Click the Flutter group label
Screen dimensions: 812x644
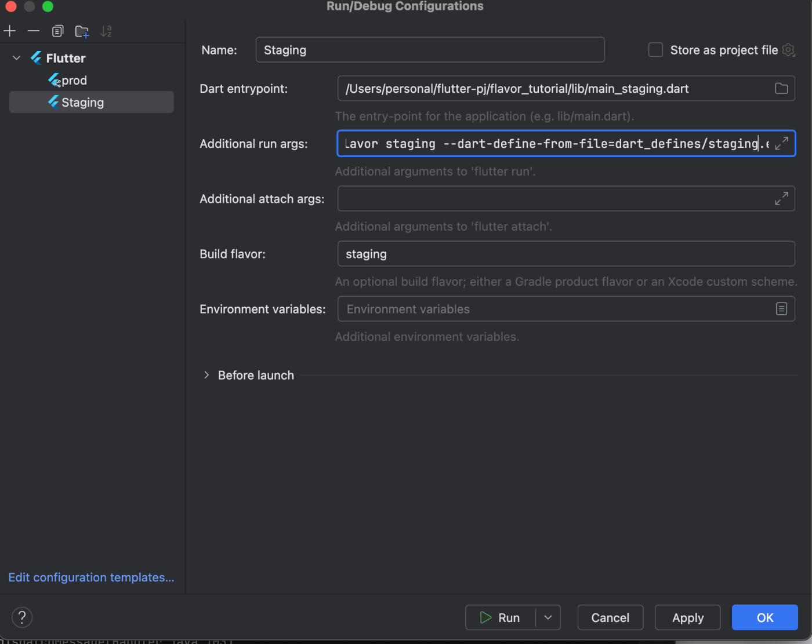tap(66, 58)
